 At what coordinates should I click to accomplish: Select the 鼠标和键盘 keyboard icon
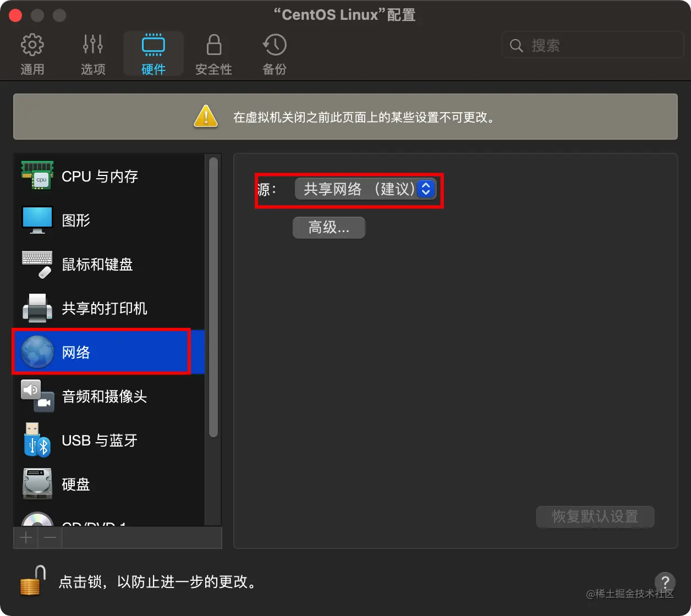click(37, 264)
